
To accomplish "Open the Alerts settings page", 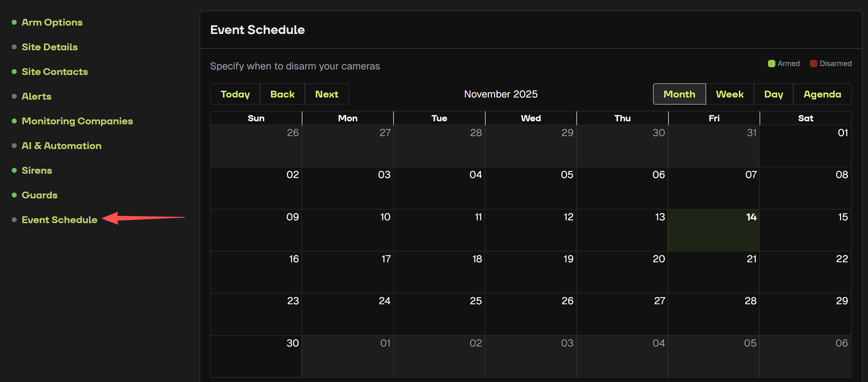I will (36, 96).
